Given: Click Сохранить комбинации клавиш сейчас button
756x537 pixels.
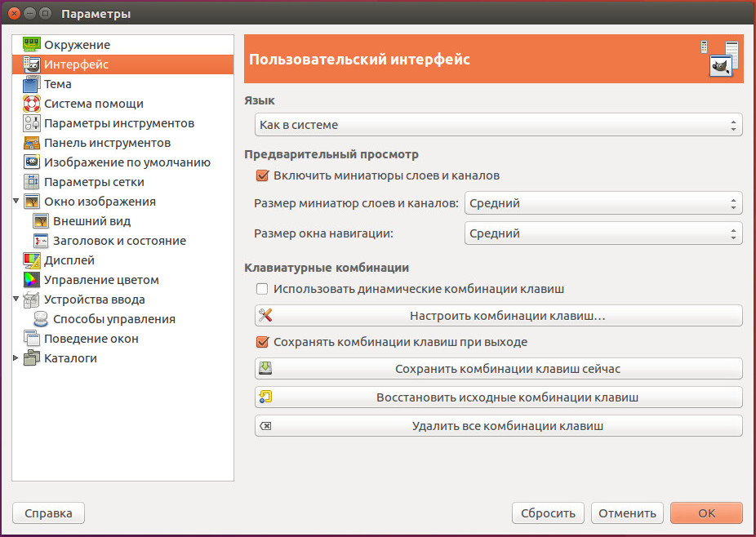Looking at the screenshot, I should coord(499,369).
